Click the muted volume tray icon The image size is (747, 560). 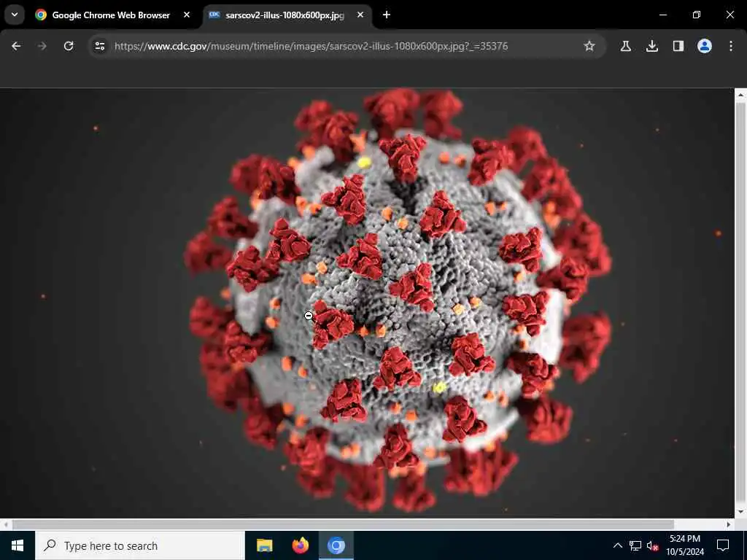coord(653,545)
